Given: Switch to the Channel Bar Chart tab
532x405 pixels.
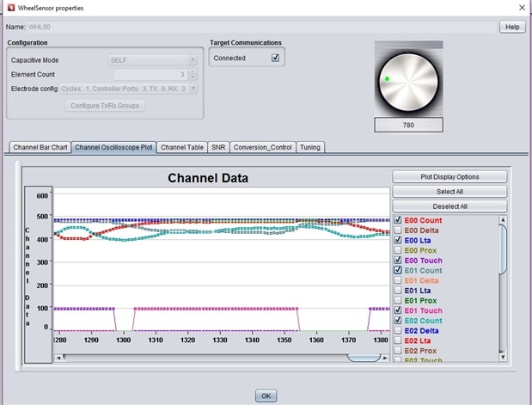Looking at the screenshot, I should tap(40, 147).
